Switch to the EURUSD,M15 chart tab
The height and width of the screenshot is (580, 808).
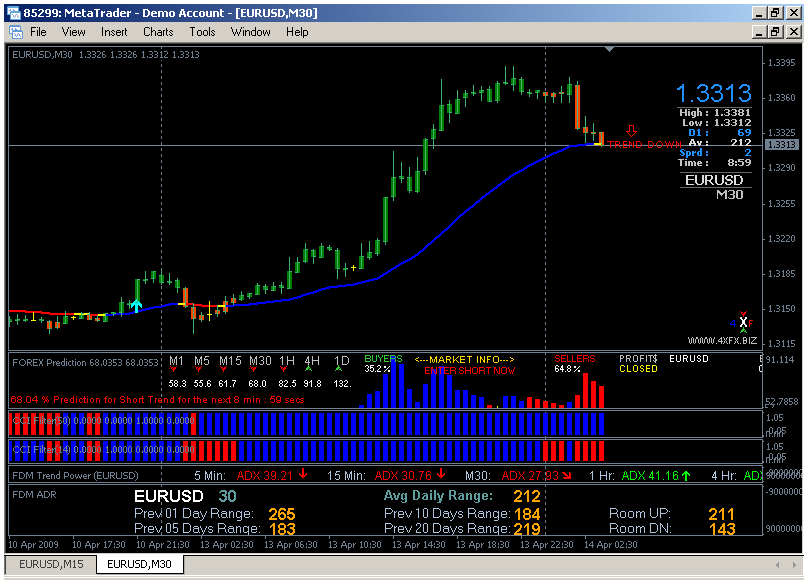click(51, 564)
